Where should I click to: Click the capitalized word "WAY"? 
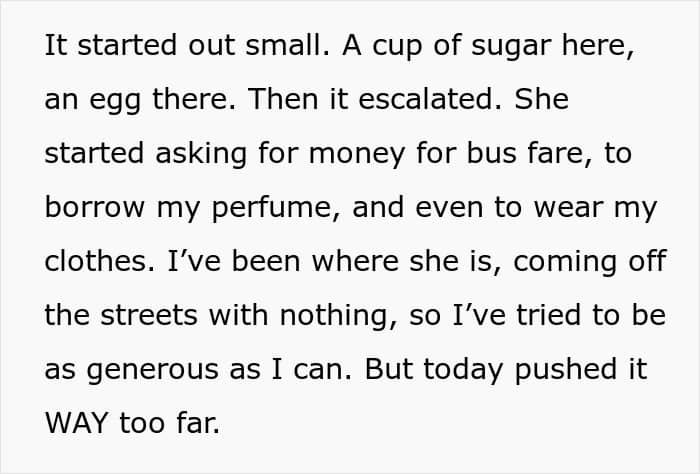[76, 423]
